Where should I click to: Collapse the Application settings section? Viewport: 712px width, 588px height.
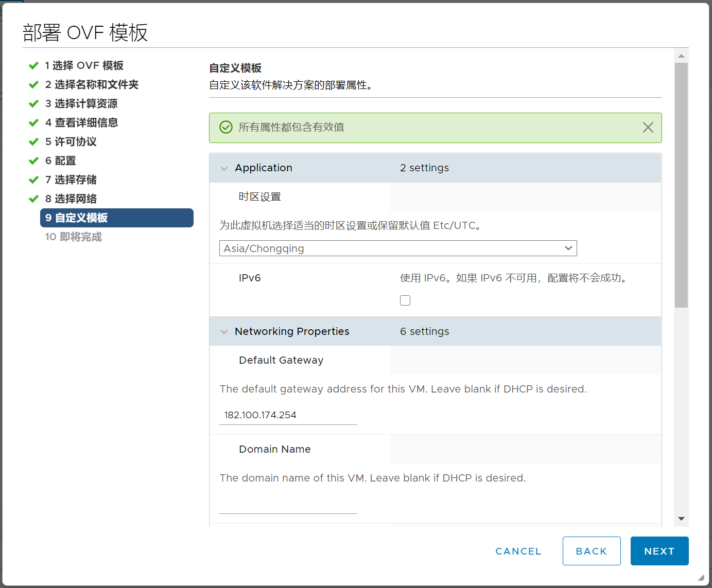pyautogui.click(x=224, y=169)
